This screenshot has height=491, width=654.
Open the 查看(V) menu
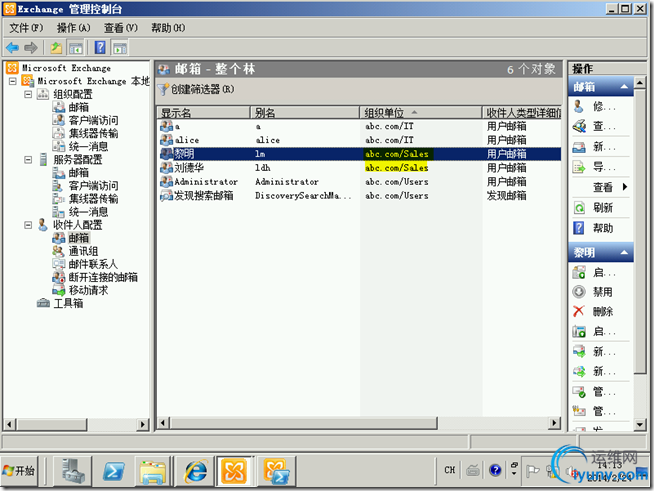[x=121, y=28]
